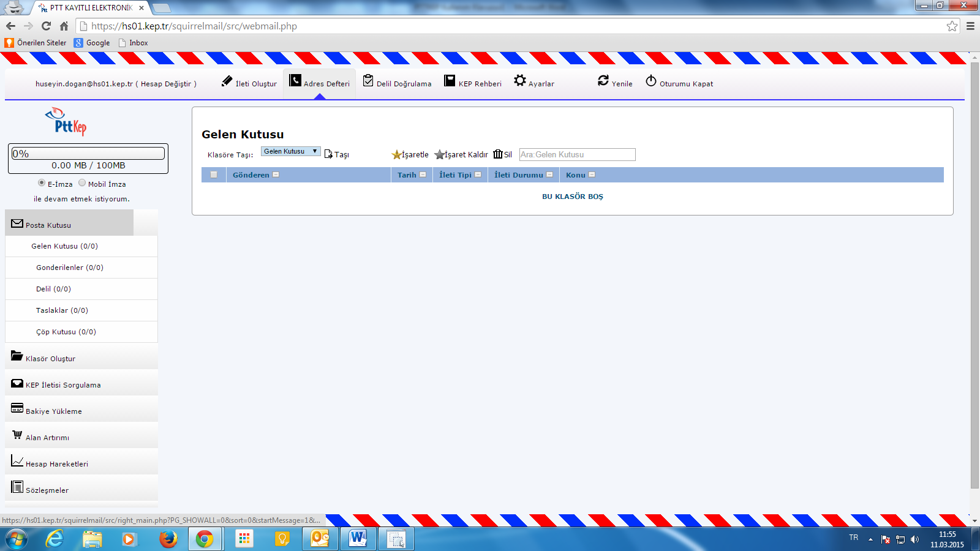This screenshot has height=551, width=980.
Task: Click the Ara:Gelen Kutusu search field
Action: point(578,154)
